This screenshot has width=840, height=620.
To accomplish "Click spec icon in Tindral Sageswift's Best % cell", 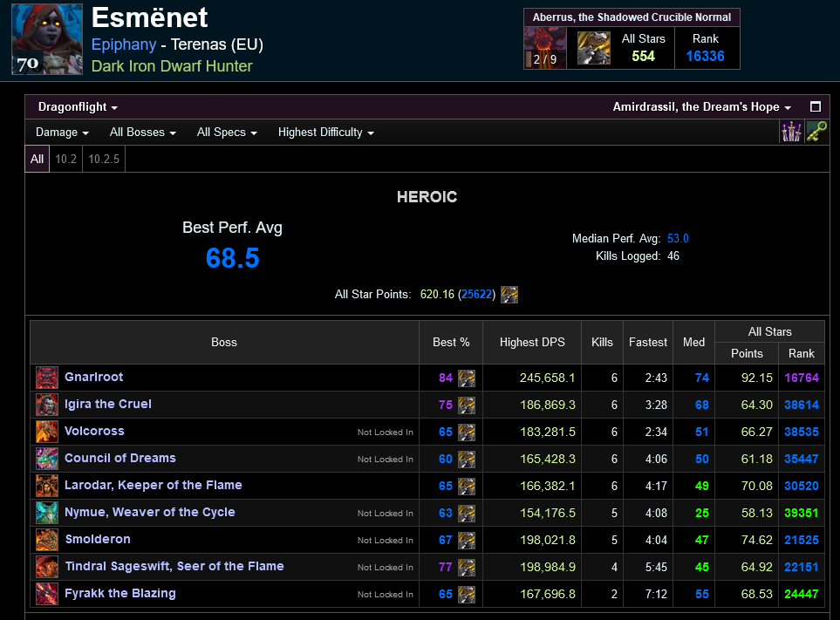I will [467, 568].
